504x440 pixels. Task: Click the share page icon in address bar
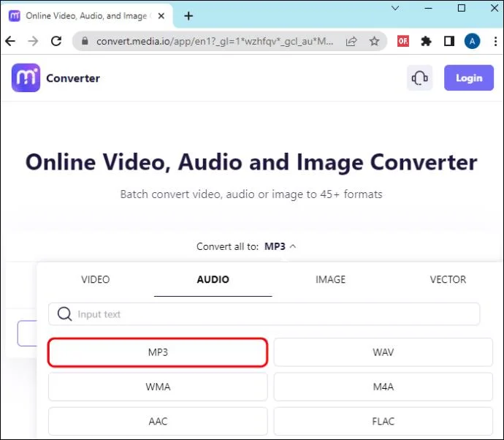click(x=351, y=41)
